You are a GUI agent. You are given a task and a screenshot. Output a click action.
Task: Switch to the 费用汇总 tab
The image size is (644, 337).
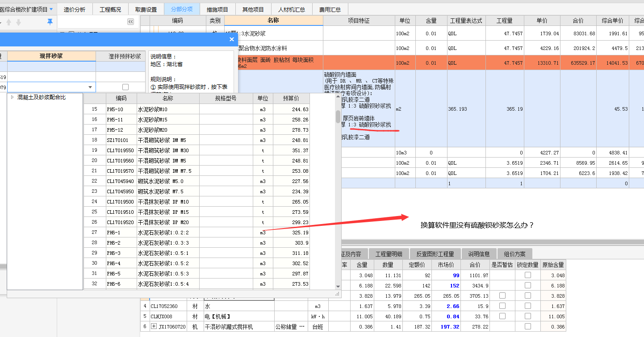[x=330, y=9]
